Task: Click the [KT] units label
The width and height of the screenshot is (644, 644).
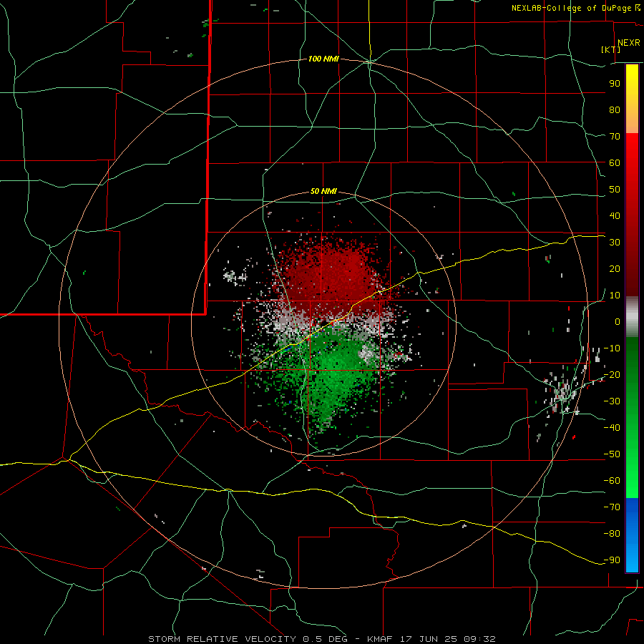Action: [x=610, y=49]
